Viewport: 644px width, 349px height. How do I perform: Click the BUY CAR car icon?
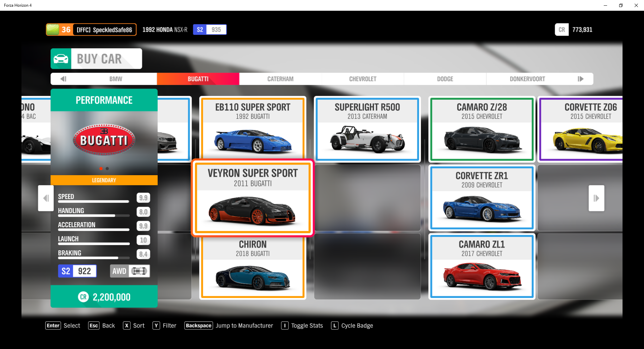pyautogui.click(x=61, y=58)
